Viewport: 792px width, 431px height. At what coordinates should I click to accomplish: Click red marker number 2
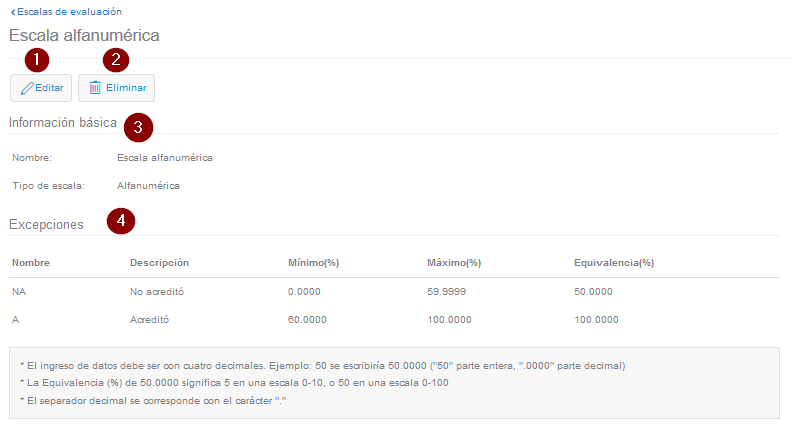116,59
